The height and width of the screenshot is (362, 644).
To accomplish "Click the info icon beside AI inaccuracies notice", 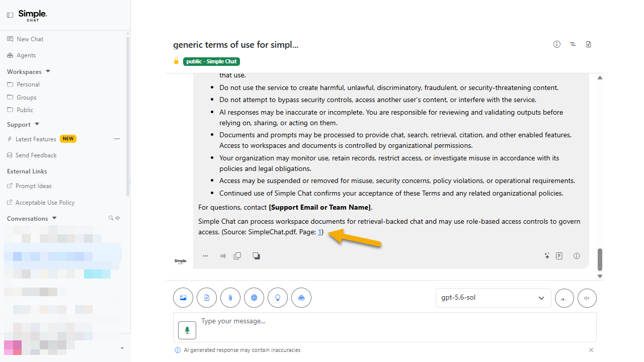I will [x=177, y=350].
